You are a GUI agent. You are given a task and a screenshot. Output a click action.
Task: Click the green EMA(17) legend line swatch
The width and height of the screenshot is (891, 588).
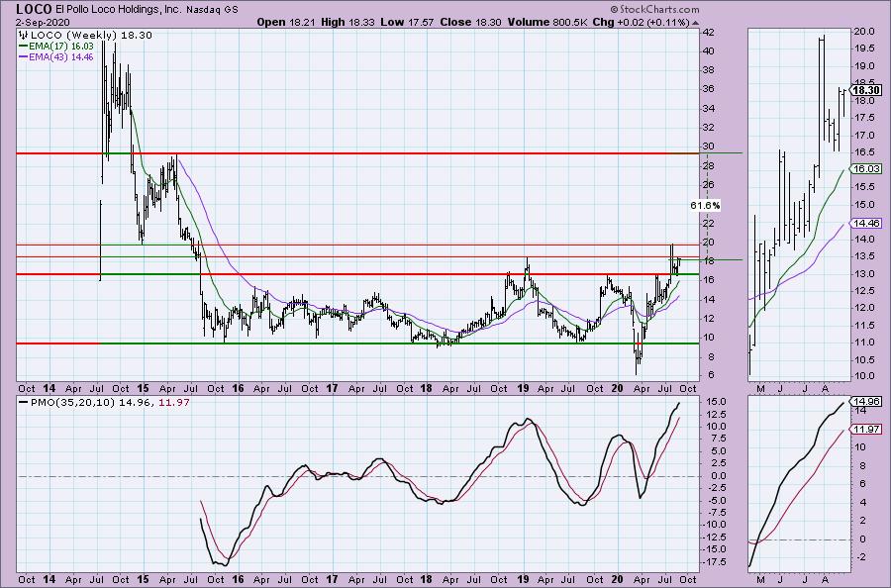click(24, 46)
